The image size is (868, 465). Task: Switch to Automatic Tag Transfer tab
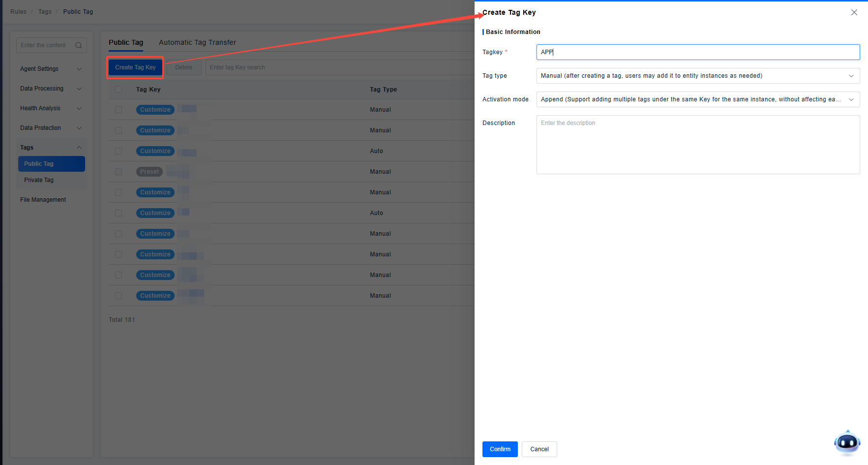tap(197, 42)
